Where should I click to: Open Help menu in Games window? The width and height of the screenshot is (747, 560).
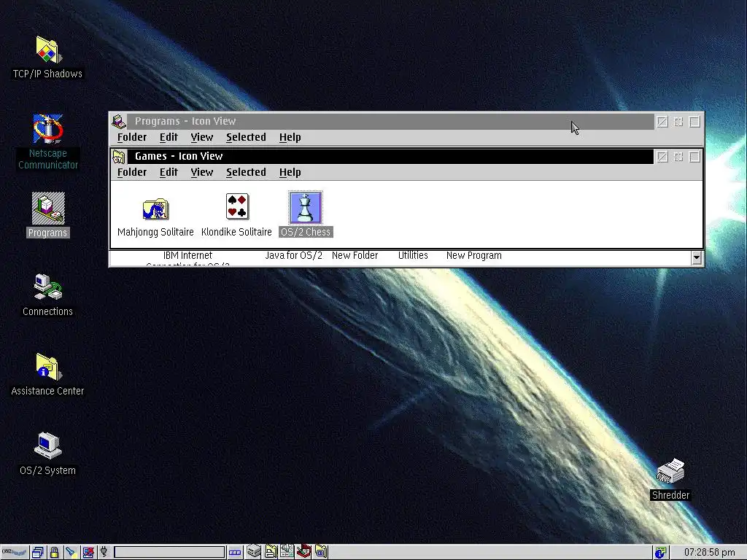coord(290,172)
